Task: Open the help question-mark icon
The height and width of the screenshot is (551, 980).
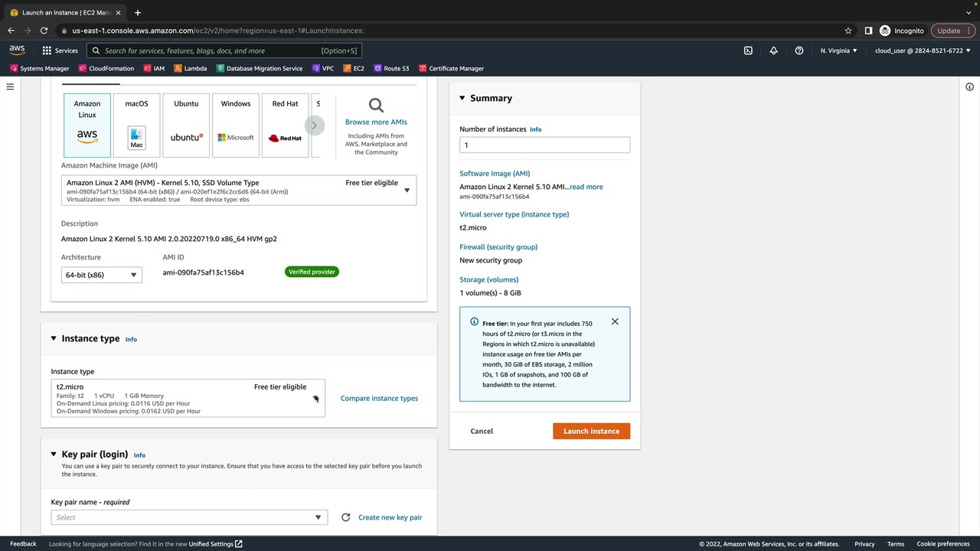Action: 799,51
